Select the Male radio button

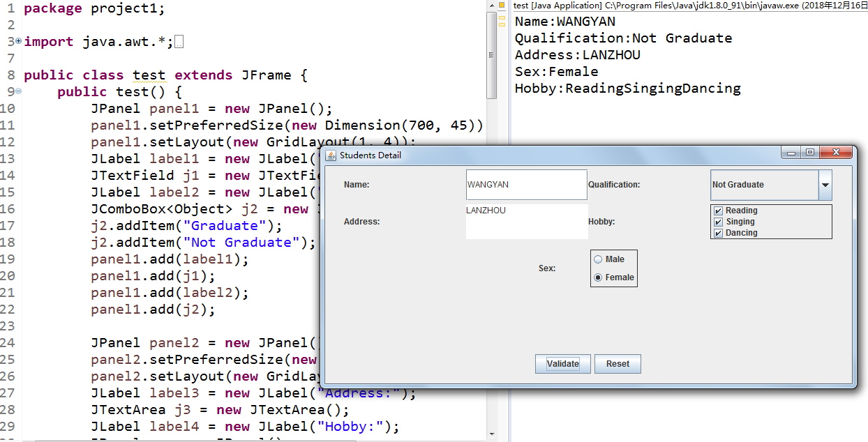[598, 259]
